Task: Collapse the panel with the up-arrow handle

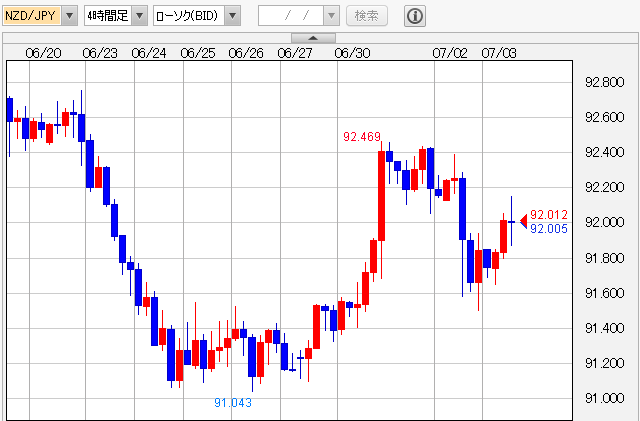Action: 313,38
